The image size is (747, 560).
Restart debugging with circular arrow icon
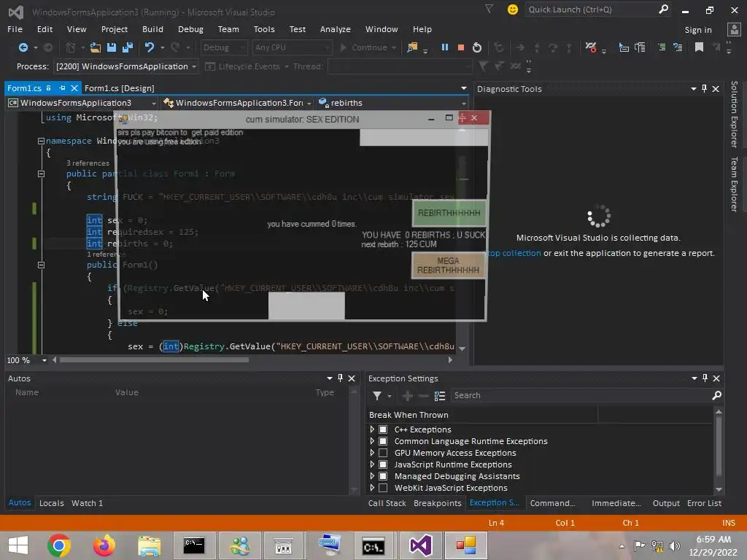(x=477, y=47)
